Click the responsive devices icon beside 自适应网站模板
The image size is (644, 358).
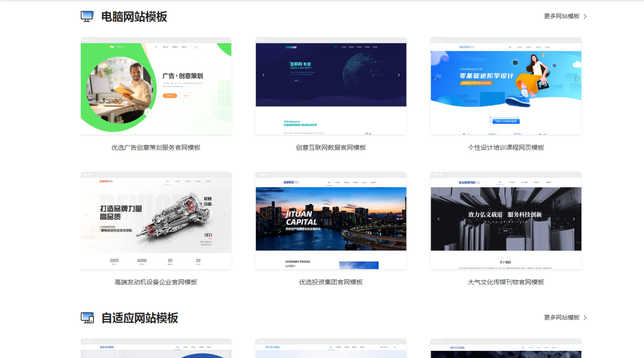coord(87,318)
